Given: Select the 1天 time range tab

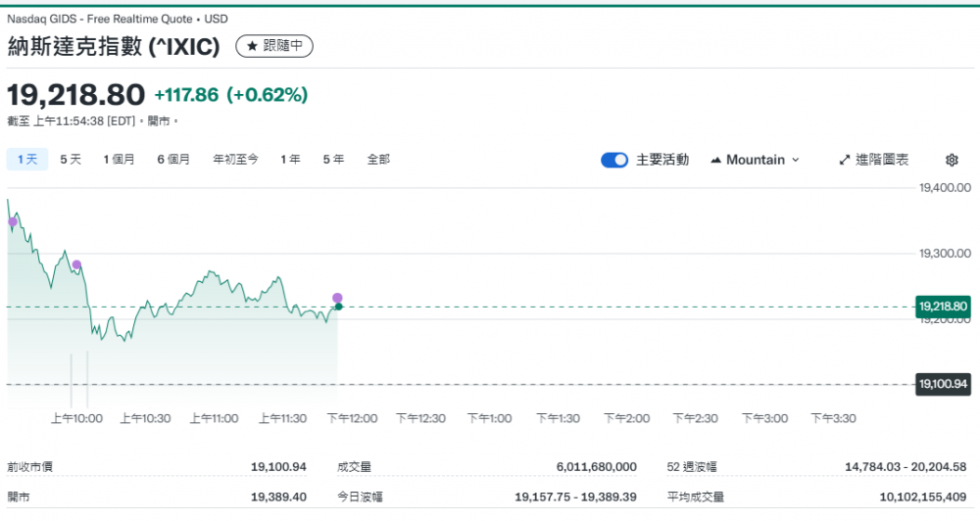Looking at the screenshot, I should (x=27, y=159).
